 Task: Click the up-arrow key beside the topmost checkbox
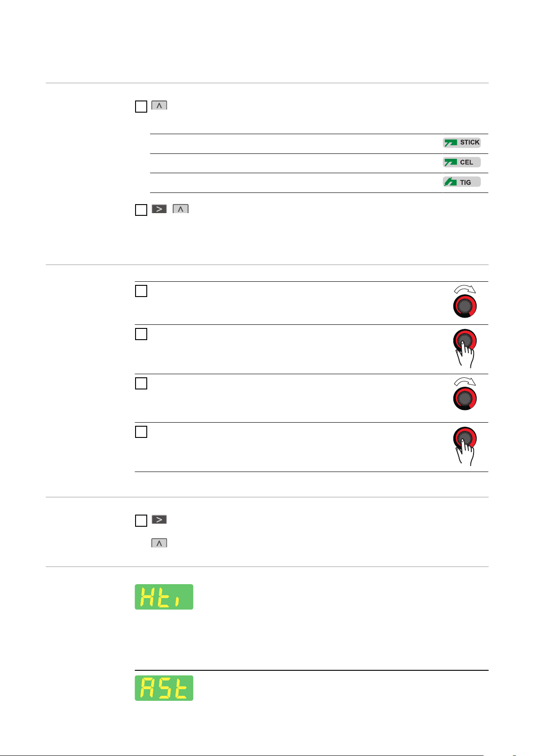pyautogui.click(x=159, y=105)
